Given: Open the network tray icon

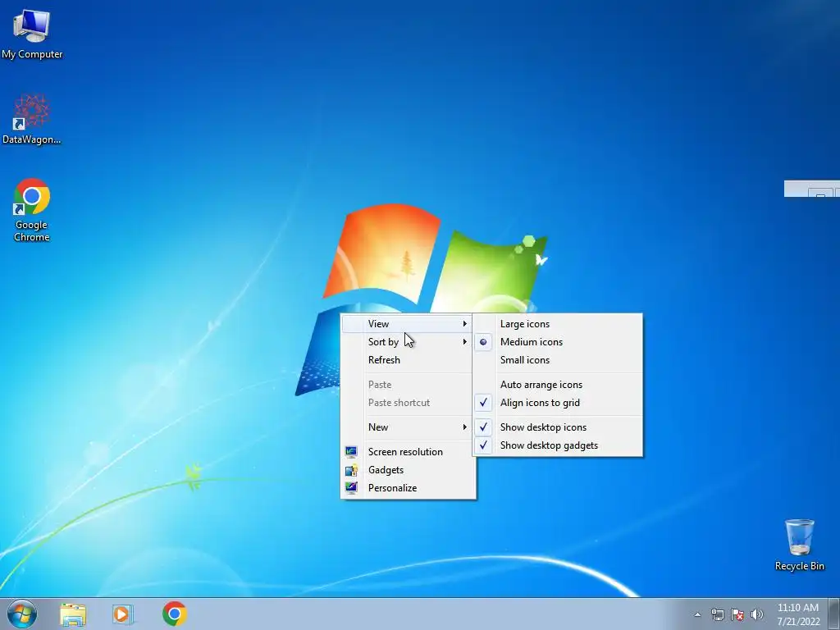Looking at the screenshot, I should [x=717, y=614].
